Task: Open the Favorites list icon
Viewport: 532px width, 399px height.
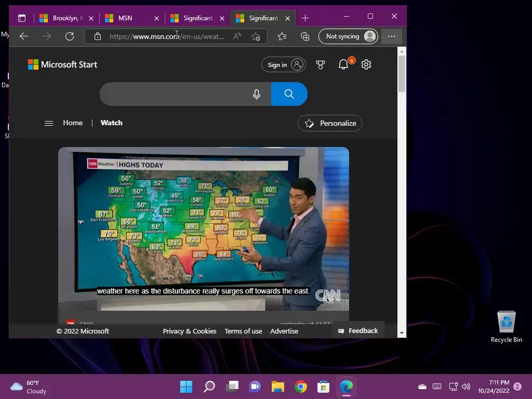Action: coord(282,36)
